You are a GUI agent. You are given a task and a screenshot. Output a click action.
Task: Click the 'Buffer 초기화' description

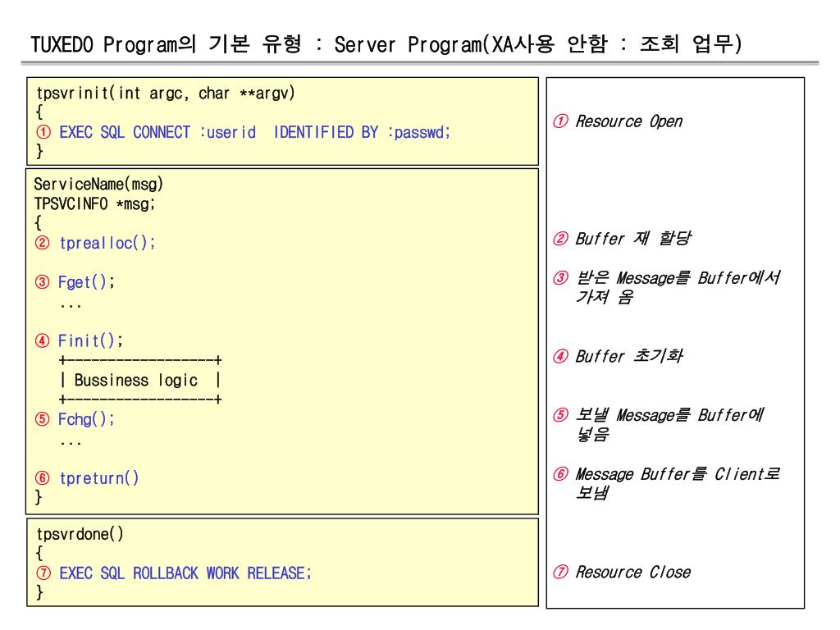coord(629,356)
